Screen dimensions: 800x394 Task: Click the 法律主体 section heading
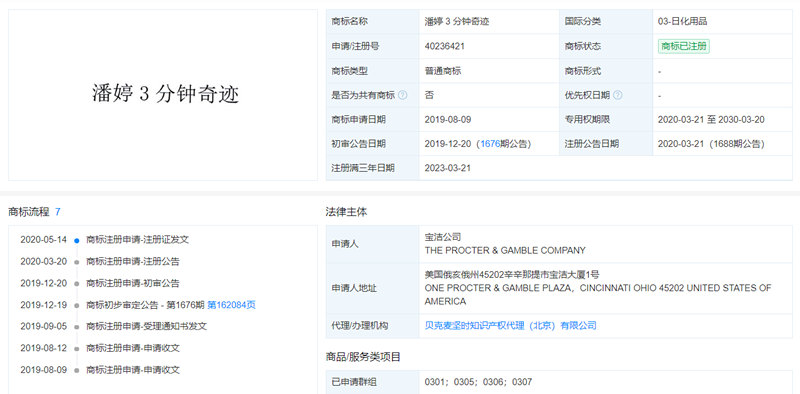click(x=346, y=211)
